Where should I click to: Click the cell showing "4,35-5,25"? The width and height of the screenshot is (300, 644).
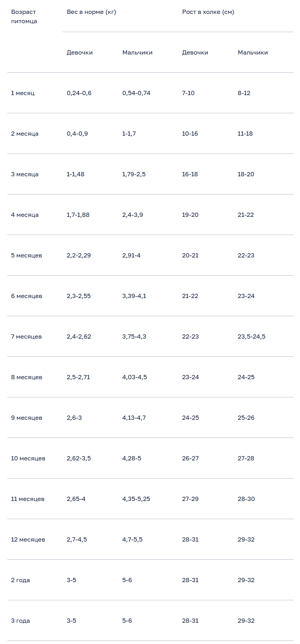(x=136, y=499)
